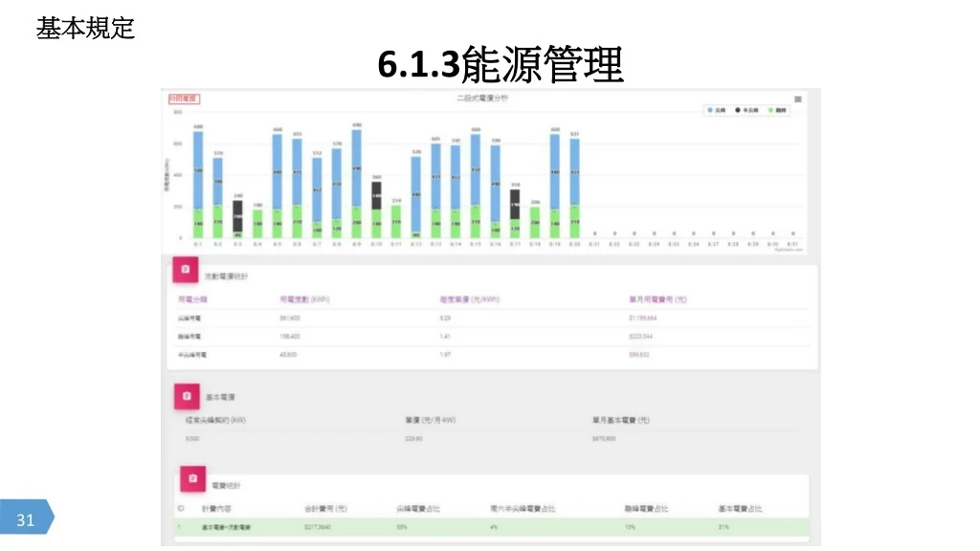
Task: Click the 3.29 unit price value
Action: (445, 319)
